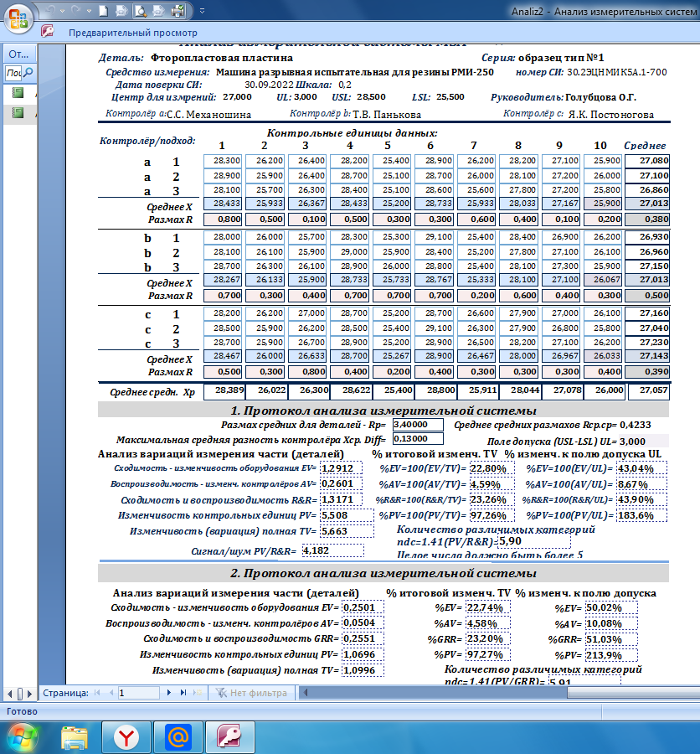This screenshot has height=754, width=700.
Task: Open Windows Start menu
Action: [x=22, y=737]
